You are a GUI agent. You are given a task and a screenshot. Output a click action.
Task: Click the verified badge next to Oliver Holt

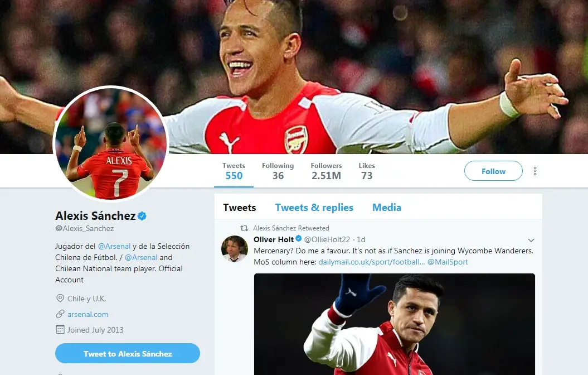pyautogui.click(x=299, y=239)
